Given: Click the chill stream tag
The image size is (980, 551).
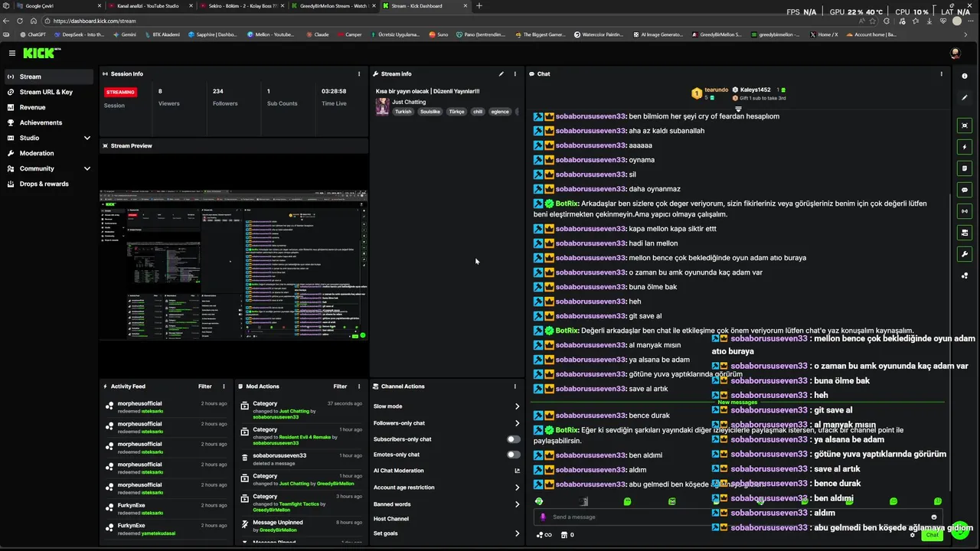Looking at the screenshot, I should click(x=478, y=112).
